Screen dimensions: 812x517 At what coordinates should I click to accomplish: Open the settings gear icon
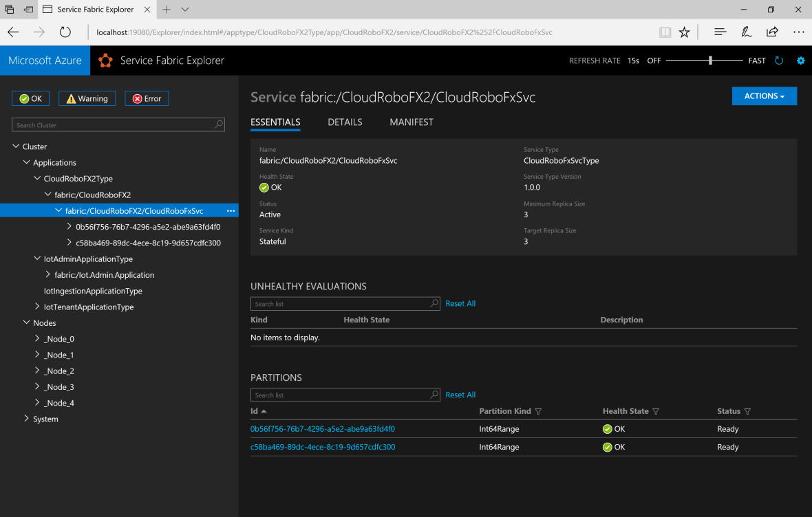point(800,60)
